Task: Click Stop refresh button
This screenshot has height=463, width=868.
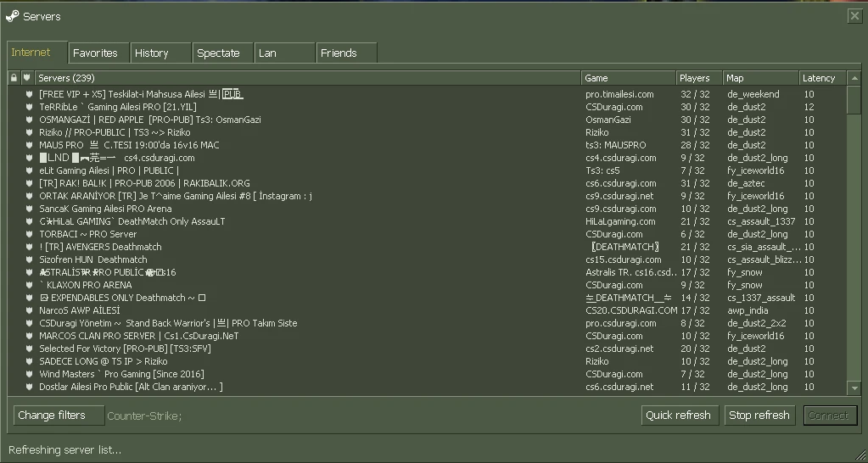Action: coord(759,416)
